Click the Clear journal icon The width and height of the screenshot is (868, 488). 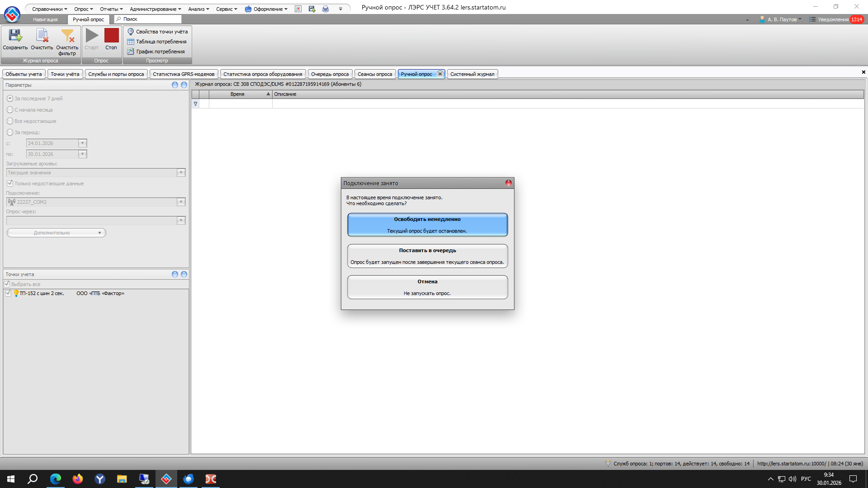pos(42,36)
